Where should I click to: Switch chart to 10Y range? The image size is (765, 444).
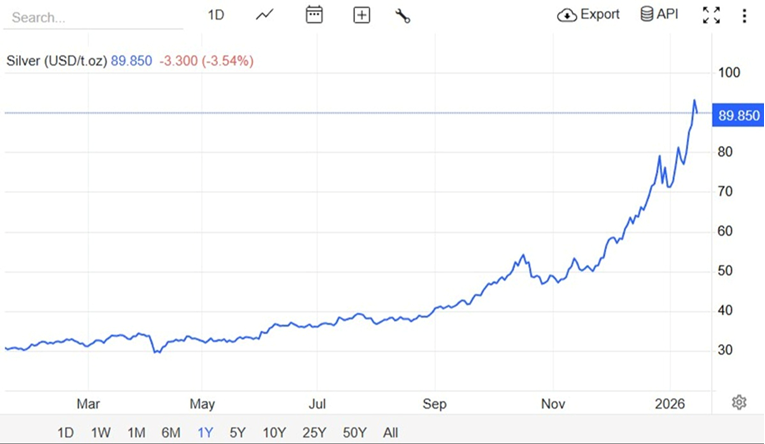[x=274, y=433]
